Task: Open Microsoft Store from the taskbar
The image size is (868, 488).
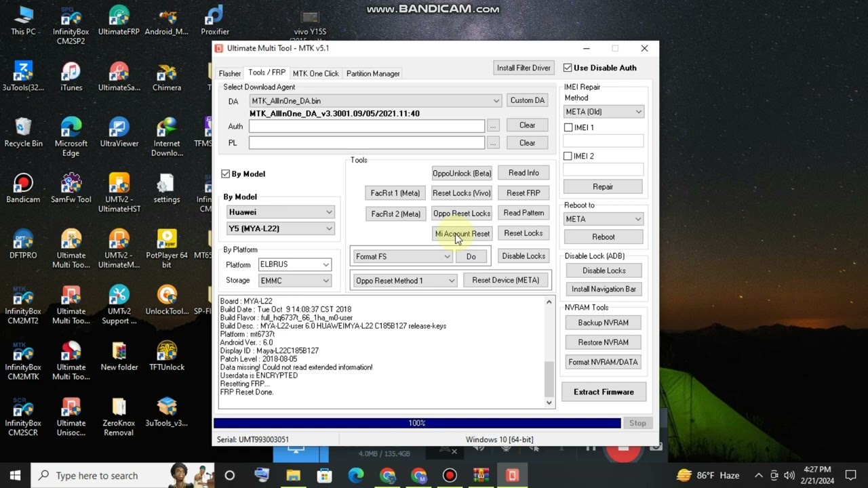Action: (x=324, y=475)
